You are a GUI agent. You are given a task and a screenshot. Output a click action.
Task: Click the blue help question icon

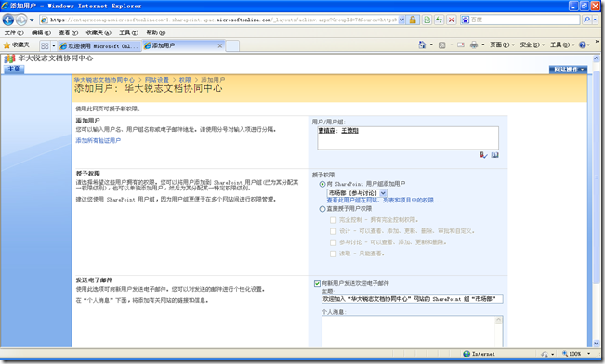click(x=583, y=45)
